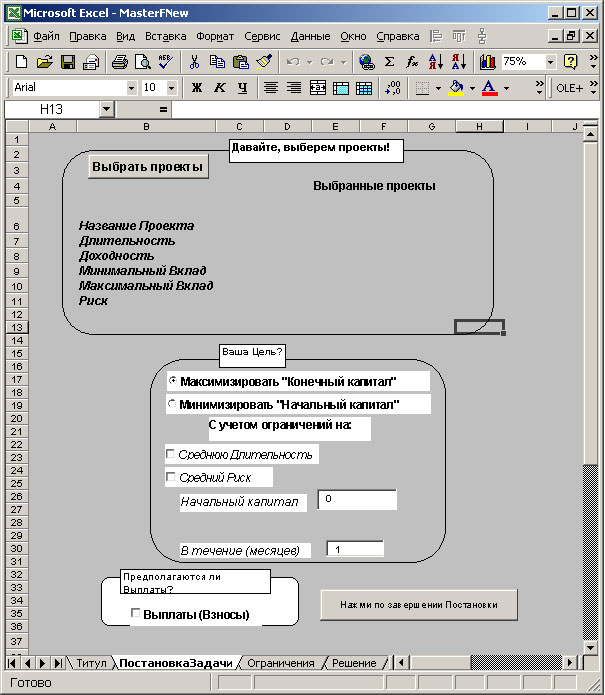Check the Выплаты (Взносы) checkbox

tap(136, 614)
